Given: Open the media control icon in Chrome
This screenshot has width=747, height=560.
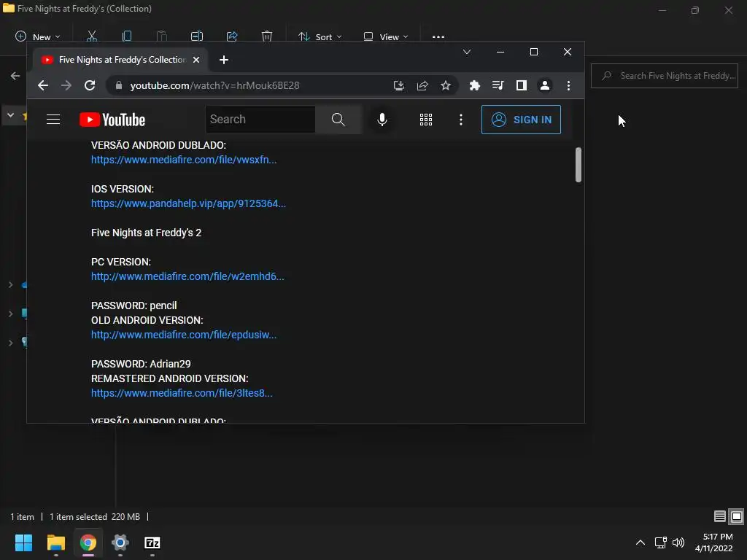Looking at the screenshot, I should point(498,85).
